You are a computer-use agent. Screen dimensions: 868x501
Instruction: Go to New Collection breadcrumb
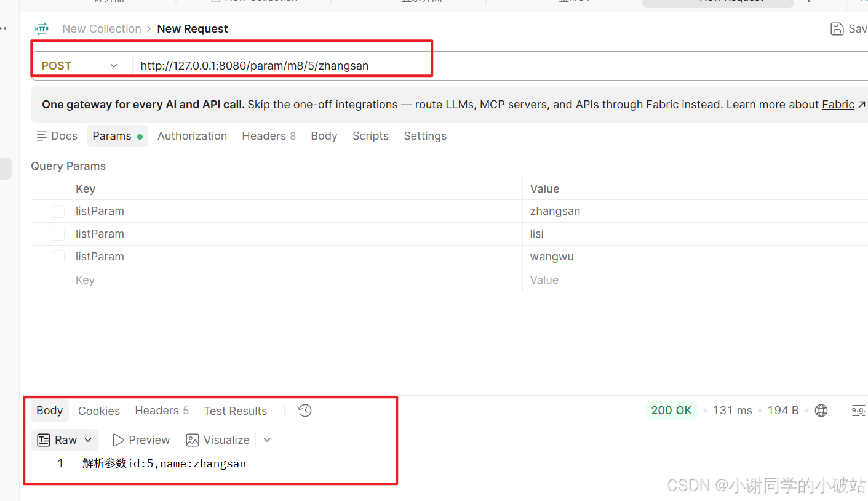[102, 29]
